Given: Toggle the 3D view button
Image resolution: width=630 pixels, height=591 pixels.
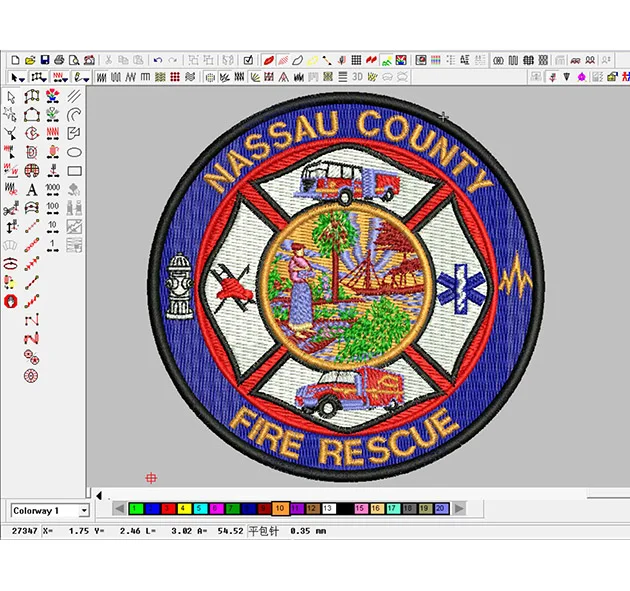Looking at the screenshot, I should pos(358,77).
